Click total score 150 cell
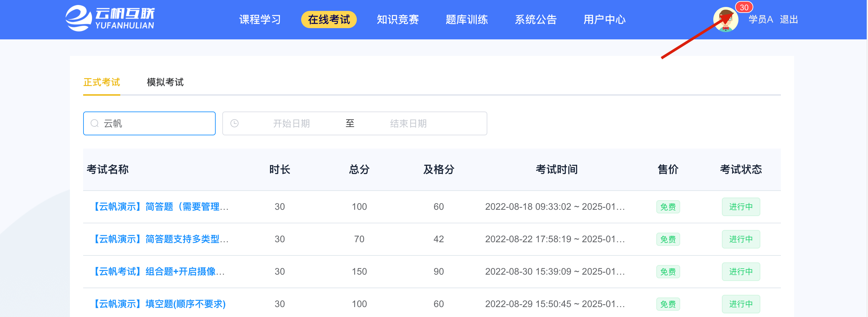This screenshot has height=317, width=868. [x=359, y=272]
